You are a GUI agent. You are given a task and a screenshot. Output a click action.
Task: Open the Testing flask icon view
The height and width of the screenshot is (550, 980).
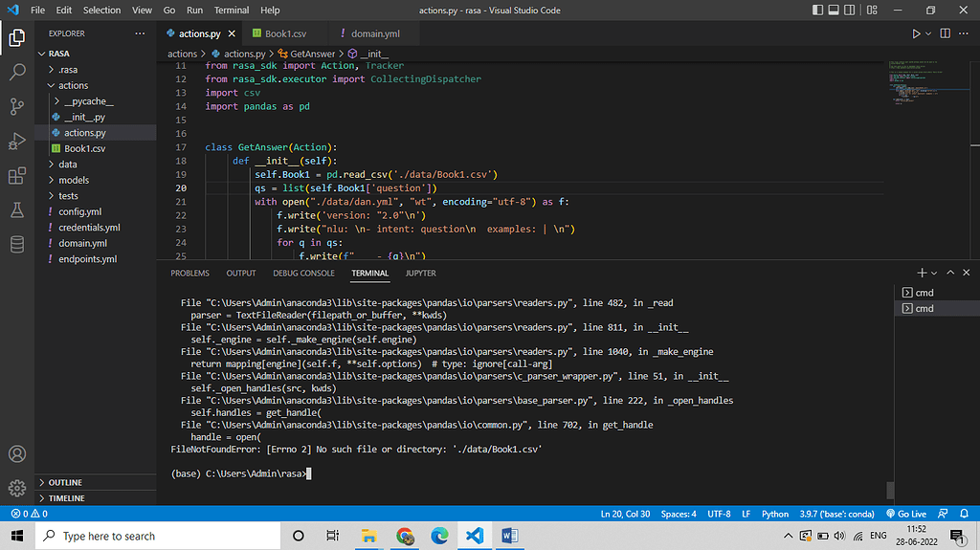(x=17, y=209)
